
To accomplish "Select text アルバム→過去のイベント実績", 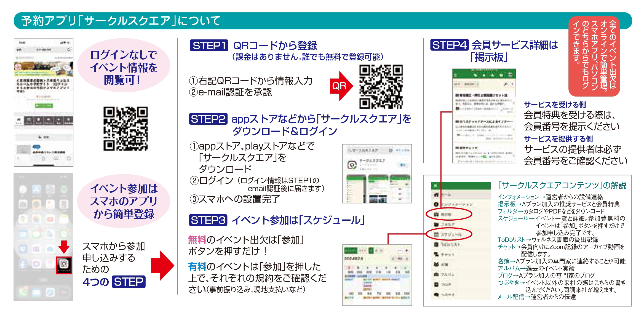I will click(x=536, y=268).
